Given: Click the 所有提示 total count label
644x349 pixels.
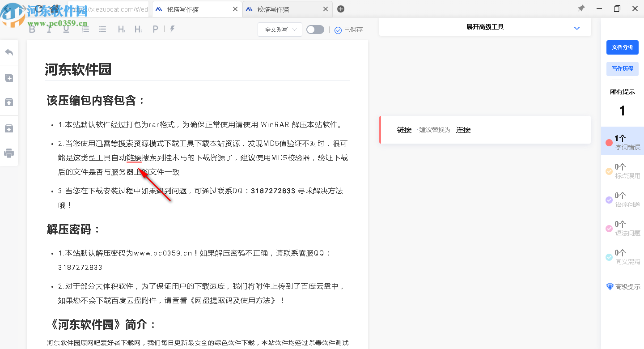Looking at the screenshot, I should [623, 92].
